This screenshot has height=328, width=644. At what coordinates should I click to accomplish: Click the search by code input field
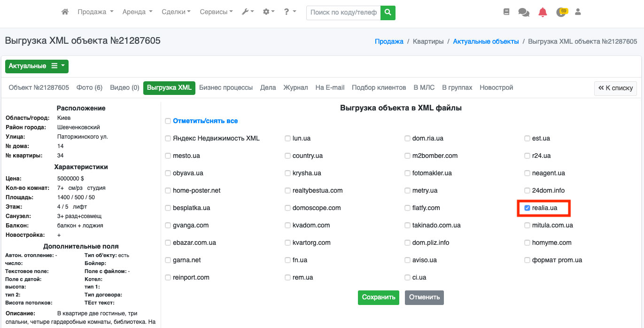point(343,13)
